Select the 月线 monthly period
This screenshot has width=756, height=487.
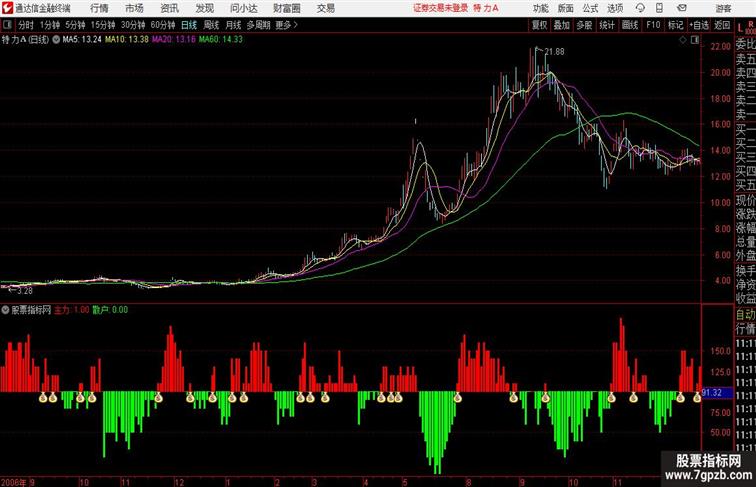(x=233, y=25)
